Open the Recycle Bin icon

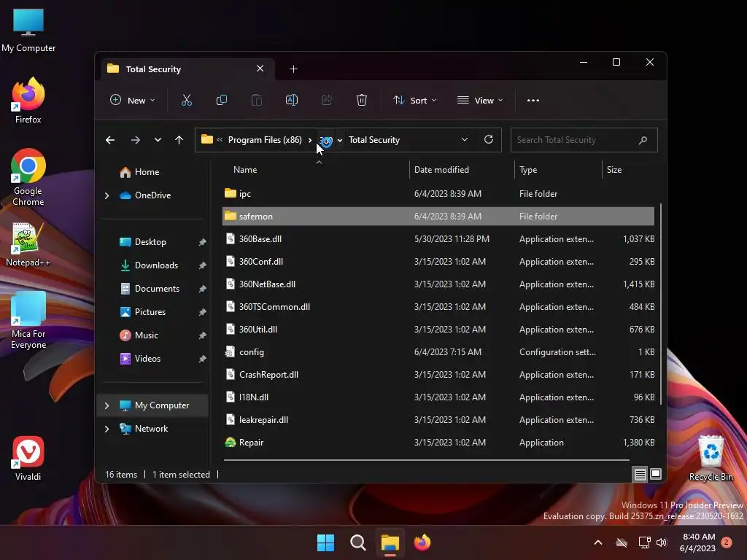[711, 458]
